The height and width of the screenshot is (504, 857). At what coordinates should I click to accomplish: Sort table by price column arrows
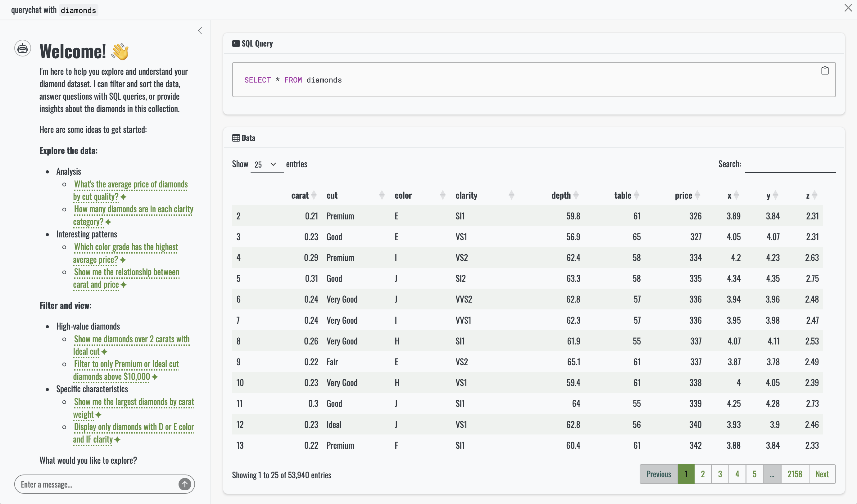coord(697,196)
